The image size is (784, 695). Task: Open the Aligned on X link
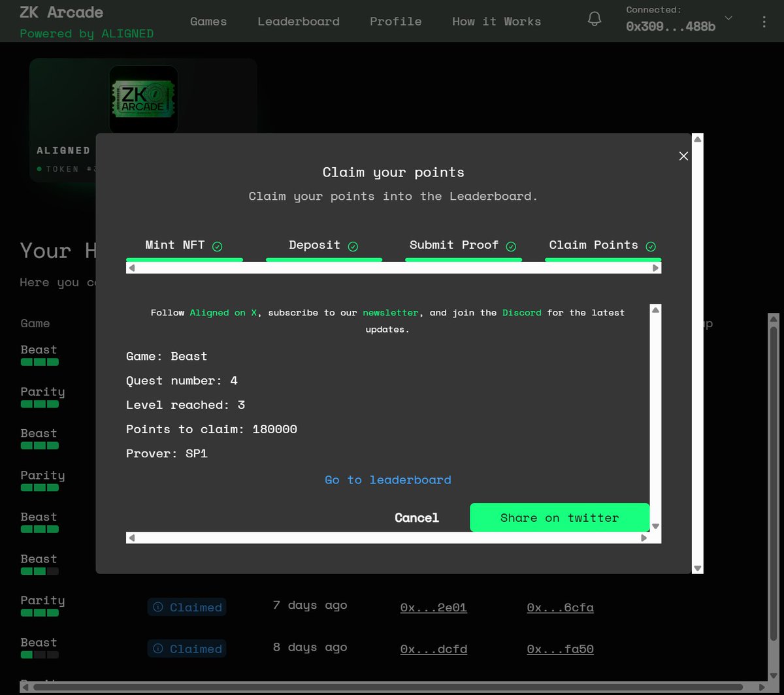(x=223, y=313)
